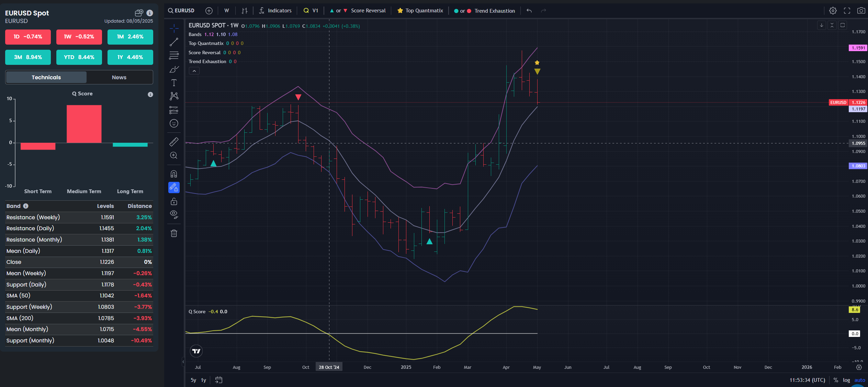Click the compare symbol plus icon
This screenshot has height=387, width=868.
pyautogui.click(x=209, y=11)
